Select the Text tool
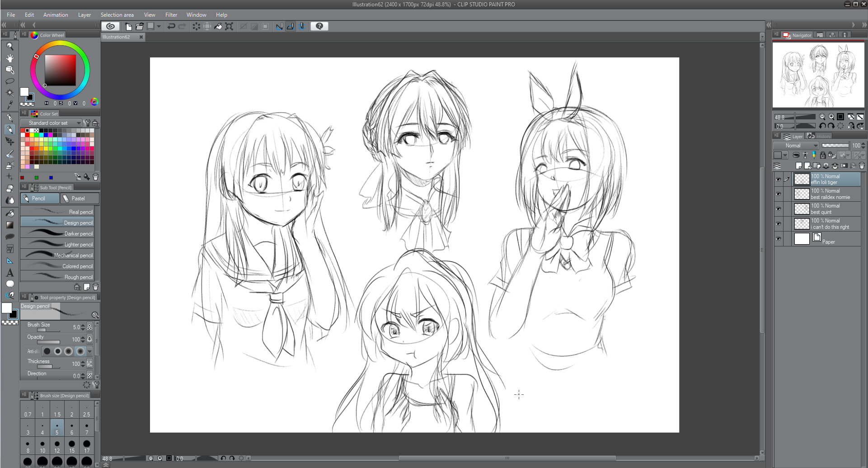This screenshot has width=868, height=468. (9, 273)
